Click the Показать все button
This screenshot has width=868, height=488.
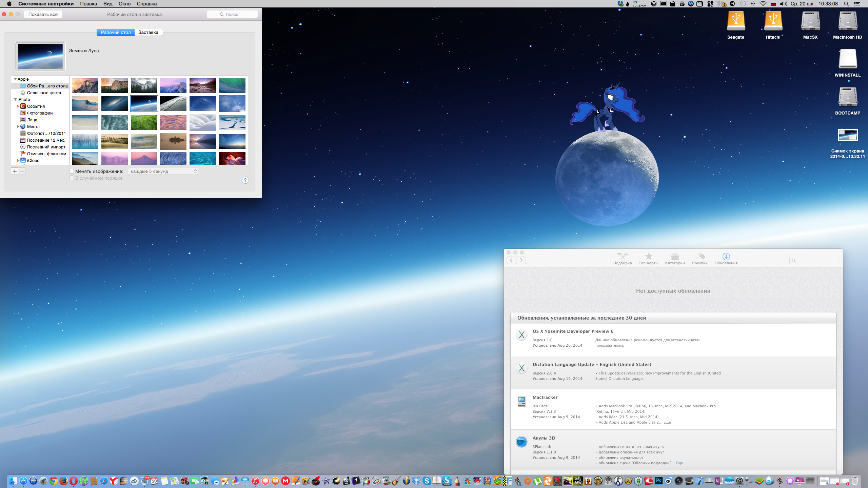coord(43,14)
